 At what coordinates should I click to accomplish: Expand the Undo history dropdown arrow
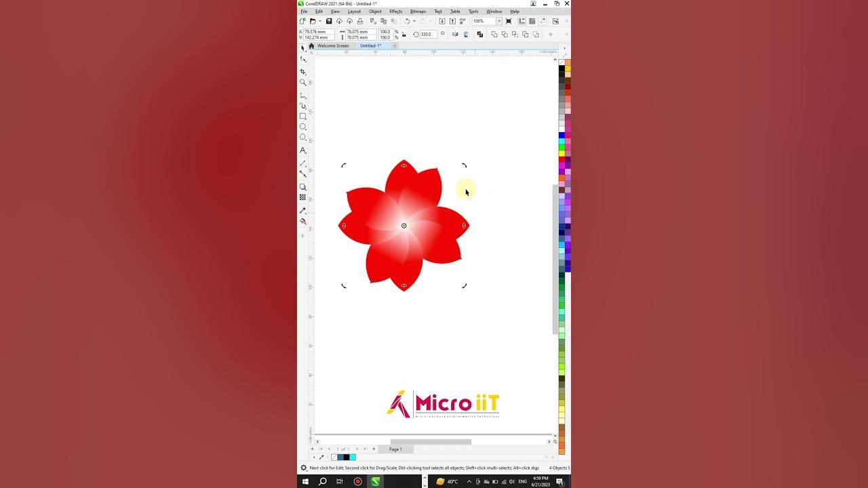[414, 21]
